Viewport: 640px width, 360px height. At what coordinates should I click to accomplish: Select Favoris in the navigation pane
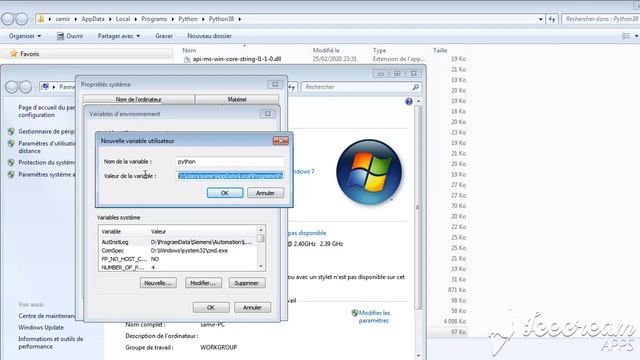(30, 54)
